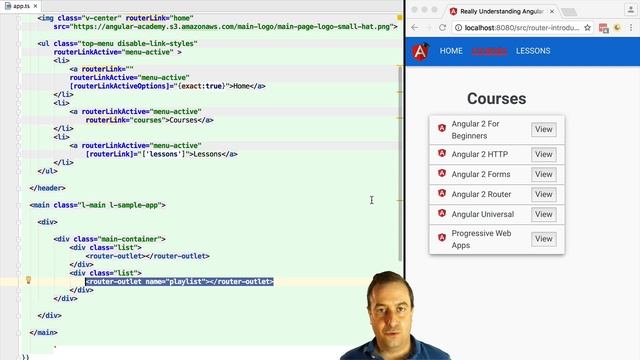This screenshot has width=640, height=360.
Task: Focus the localhost:8080 address bar
Action: pyautogui.click(x=522, y=28)
